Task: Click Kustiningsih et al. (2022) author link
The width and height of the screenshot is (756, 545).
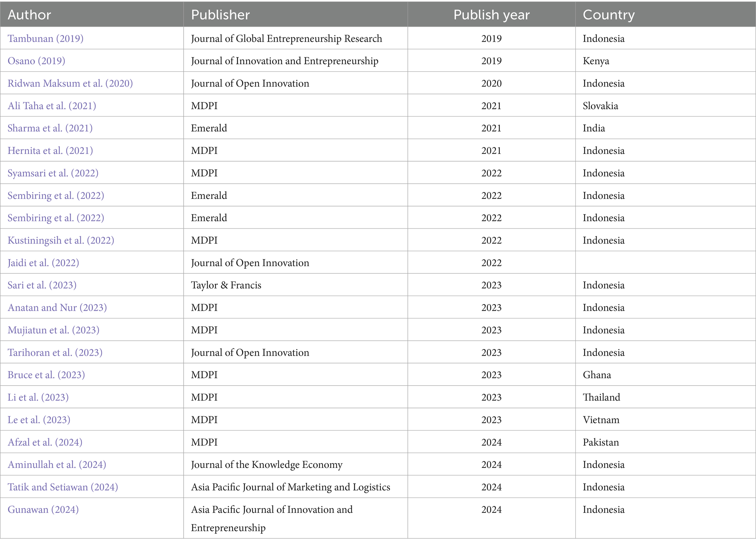Action: pyautogui.click(x=61, y=240)
